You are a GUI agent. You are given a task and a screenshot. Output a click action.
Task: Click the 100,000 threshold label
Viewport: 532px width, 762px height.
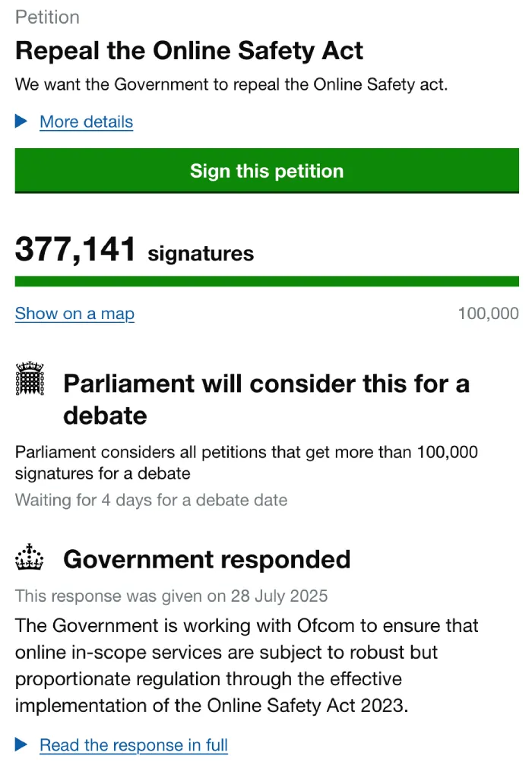488,314
